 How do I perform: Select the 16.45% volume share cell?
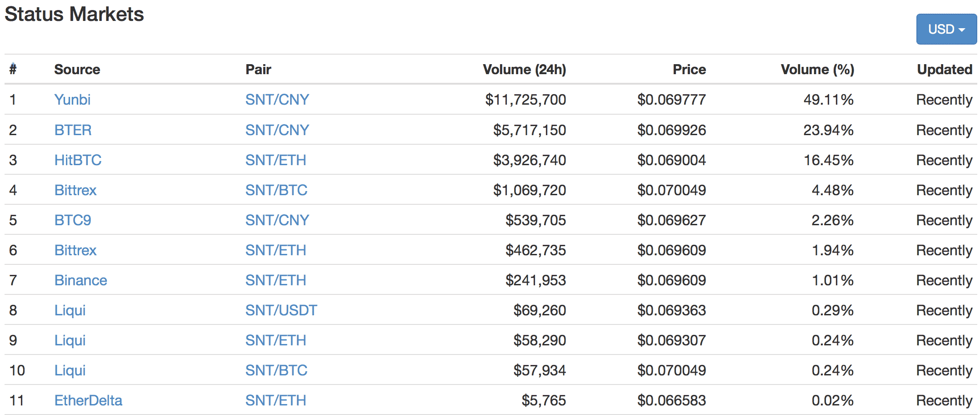pos(829,160)
